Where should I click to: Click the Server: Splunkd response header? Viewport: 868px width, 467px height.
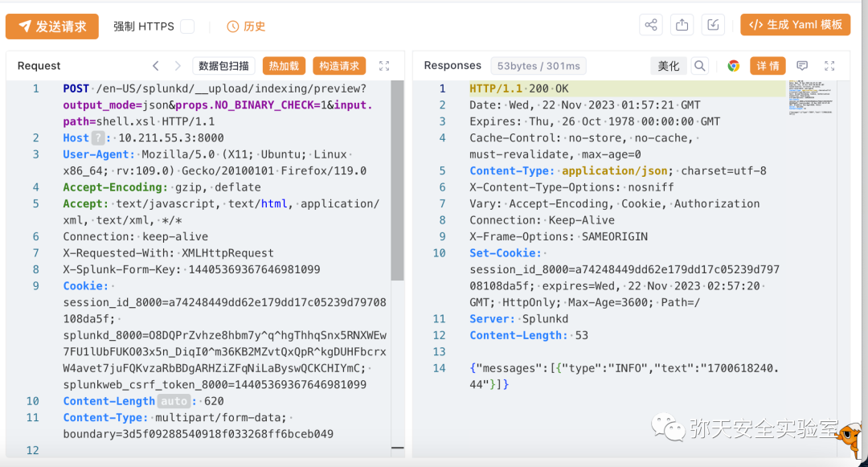click(x=518, y=319)
